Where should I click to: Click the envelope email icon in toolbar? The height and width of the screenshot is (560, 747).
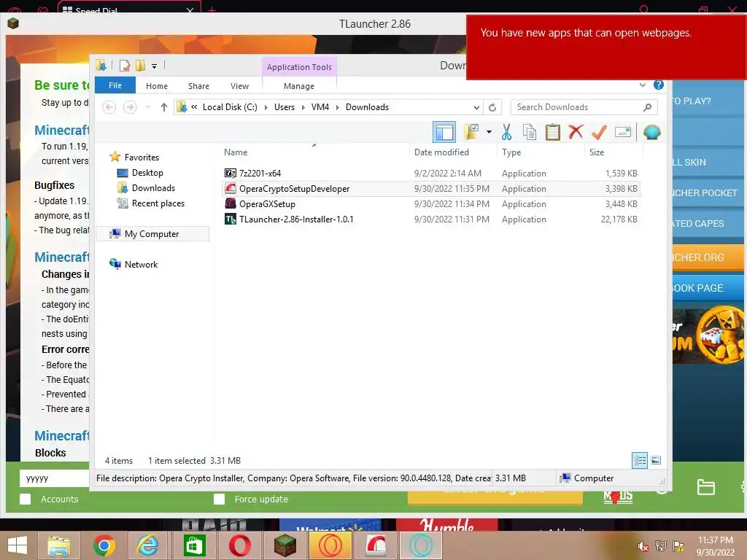tap(623, 132)
